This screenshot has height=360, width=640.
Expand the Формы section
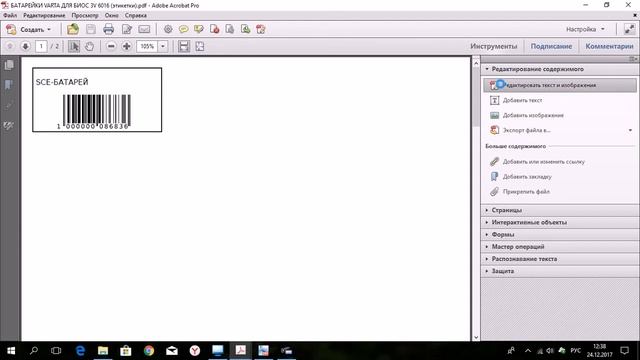pos(559,234)
